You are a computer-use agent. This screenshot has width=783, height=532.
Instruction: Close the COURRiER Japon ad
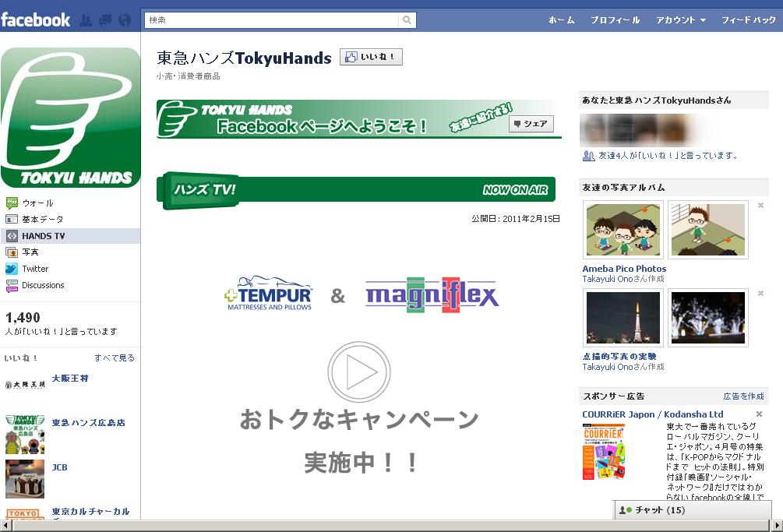(x=759, y=414)
